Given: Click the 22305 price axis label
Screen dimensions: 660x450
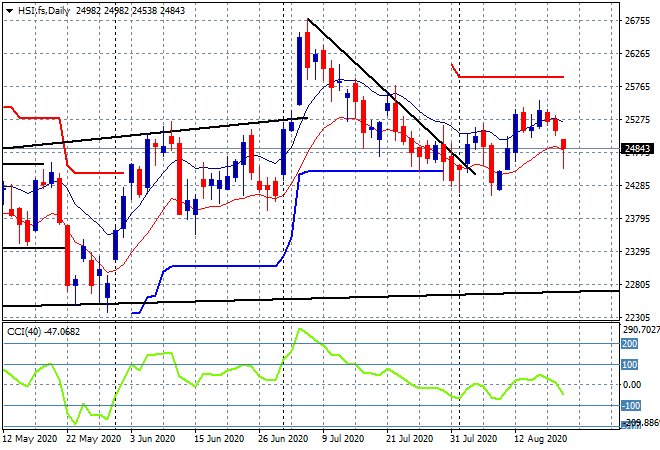Looking at the screenshot, I should click(x=637, y=317).
